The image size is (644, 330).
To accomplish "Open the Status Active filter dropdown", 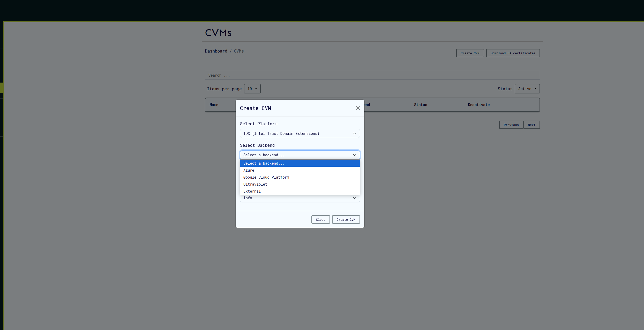I will (x=527, y=89).
